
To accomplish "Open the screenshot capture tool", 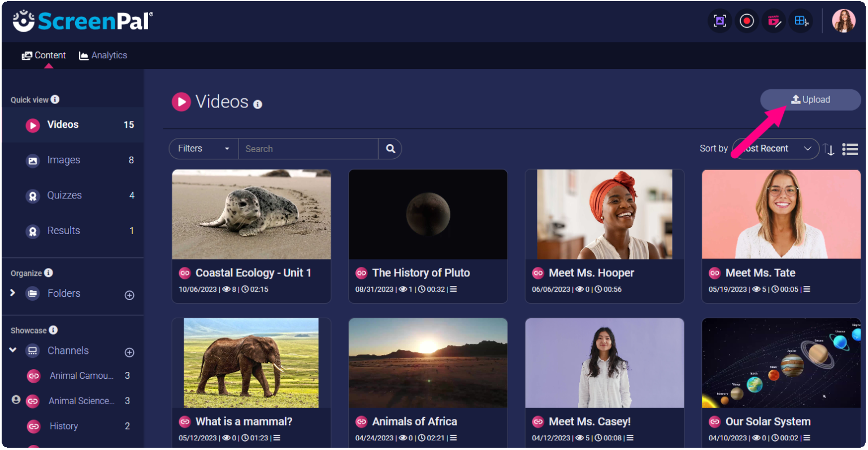I will point(719,20).
